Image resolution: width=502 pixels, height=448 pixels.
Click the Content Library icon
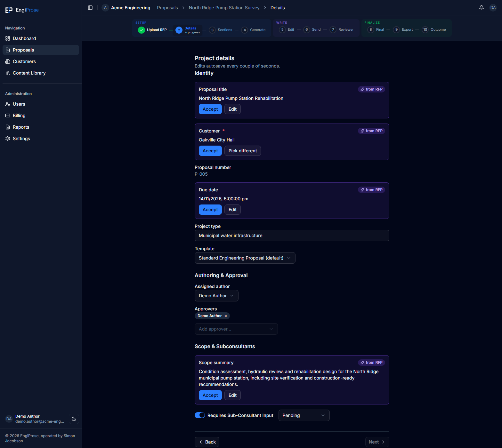pyautogui.click(x=8, y=73)
